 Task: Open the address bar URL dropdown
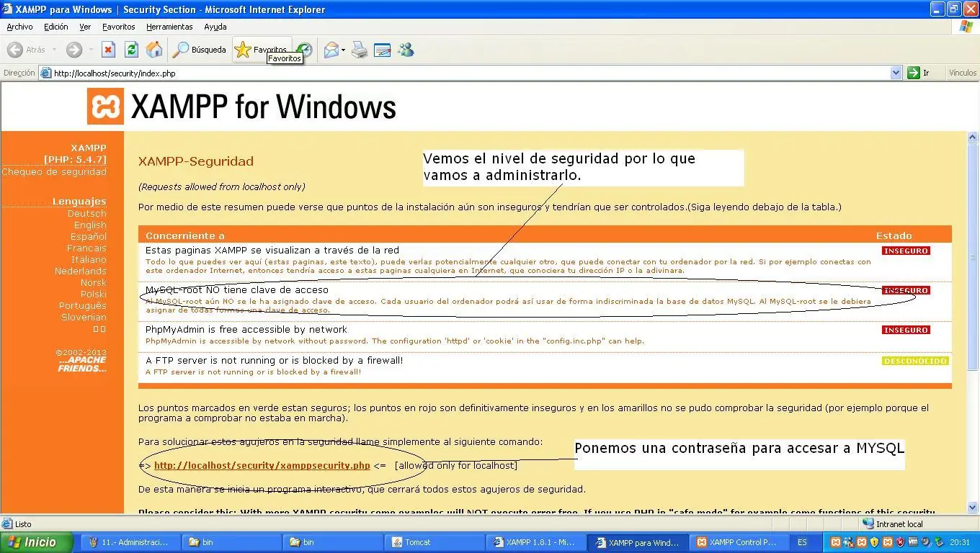[896, 73]
